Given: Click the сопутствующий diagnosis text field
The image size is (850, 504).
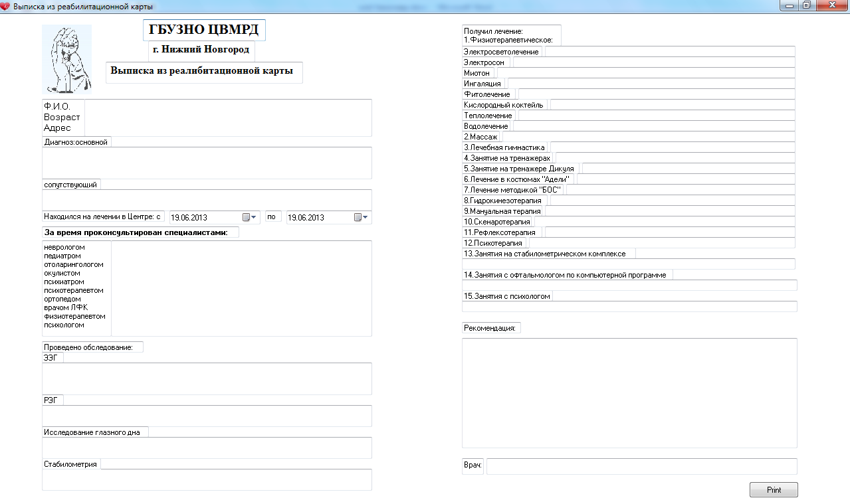Looking at the screenshot, I should point(207,200).
